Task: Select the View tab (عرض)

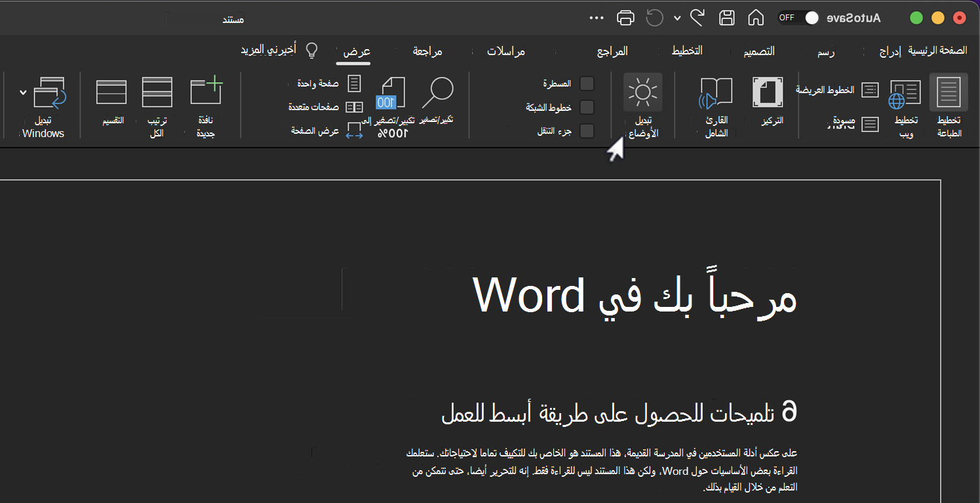Action: 357,52
